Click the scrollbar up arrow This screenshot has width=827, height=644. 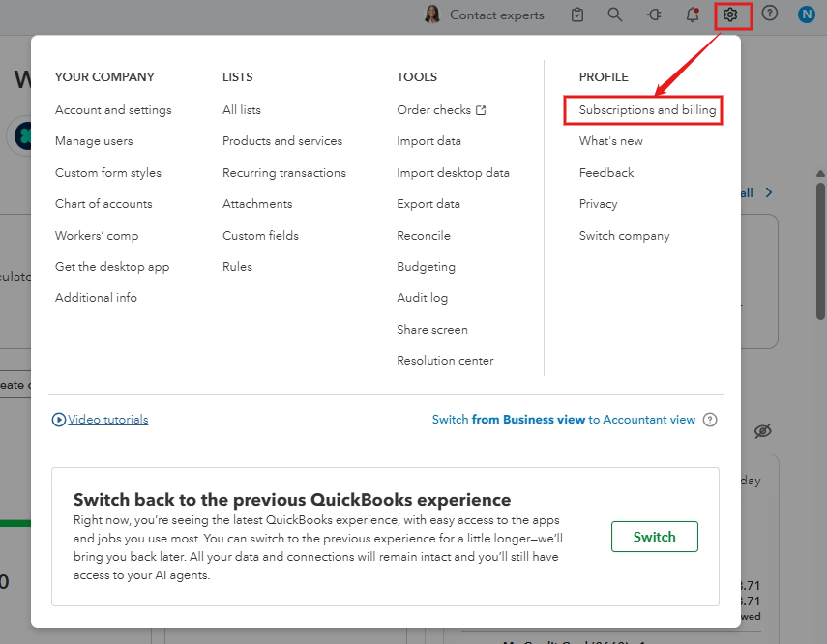click(x=820, y=173)
